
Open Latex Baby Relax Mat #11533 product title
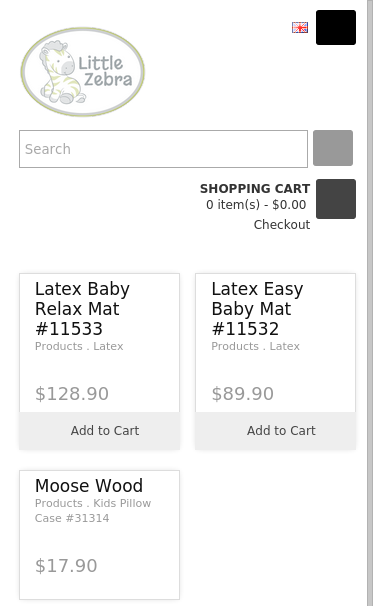(x=82, y=309)
